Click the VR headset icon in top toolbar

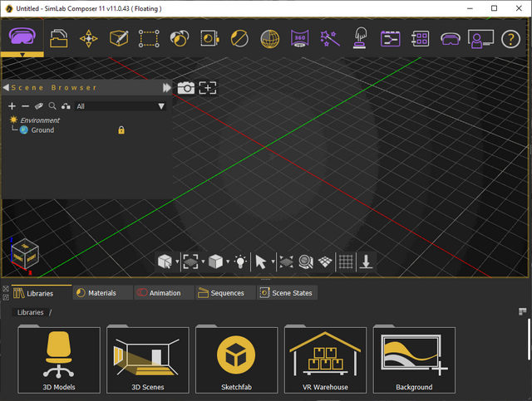450,39
